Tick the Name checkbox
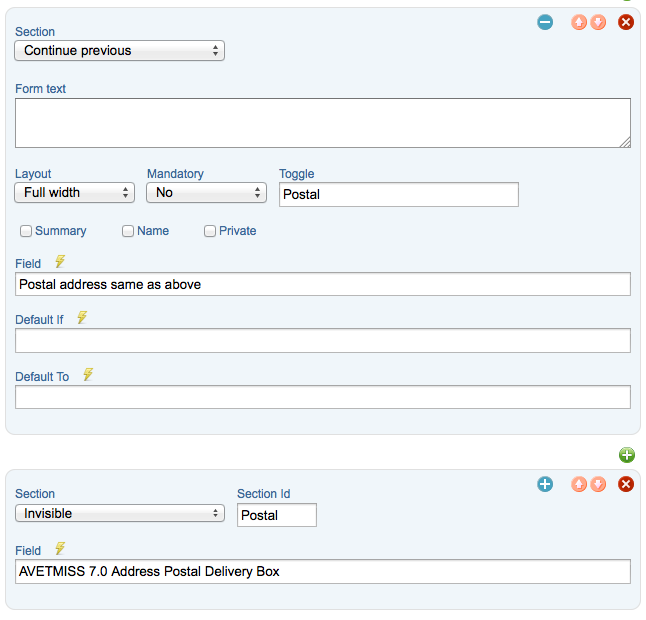 (x=128, y=231)
